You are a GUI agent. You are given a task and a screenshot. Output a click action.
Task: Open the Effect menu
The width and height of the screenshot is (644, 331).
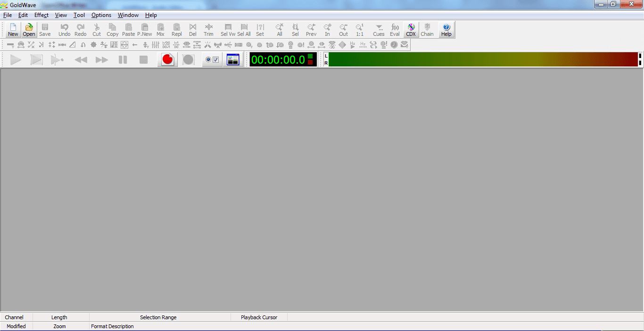(41, 15)
